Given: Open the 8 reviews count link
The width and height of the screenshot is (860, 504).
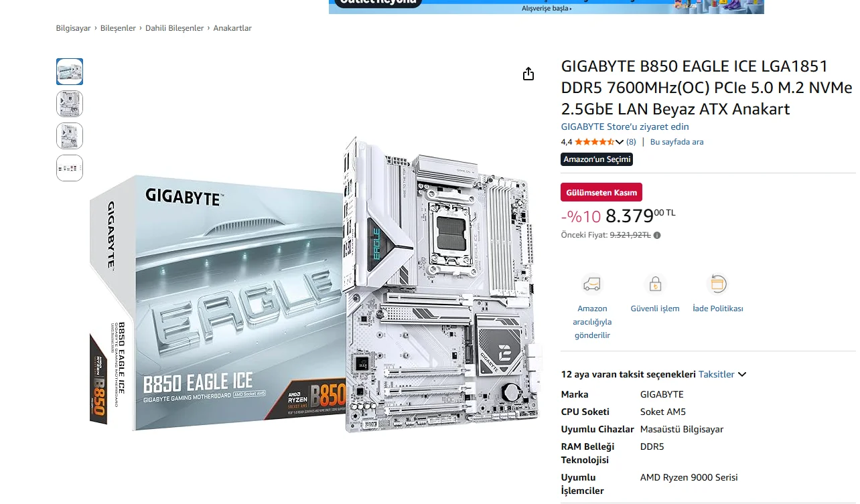Looking at the screenshot, I should [631, 142].
